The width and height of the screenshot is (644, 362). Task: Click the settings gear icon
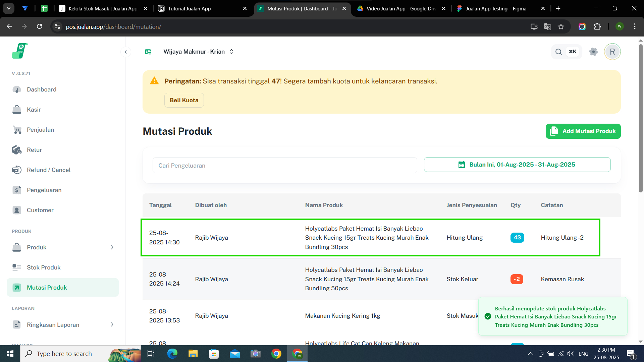593,52
